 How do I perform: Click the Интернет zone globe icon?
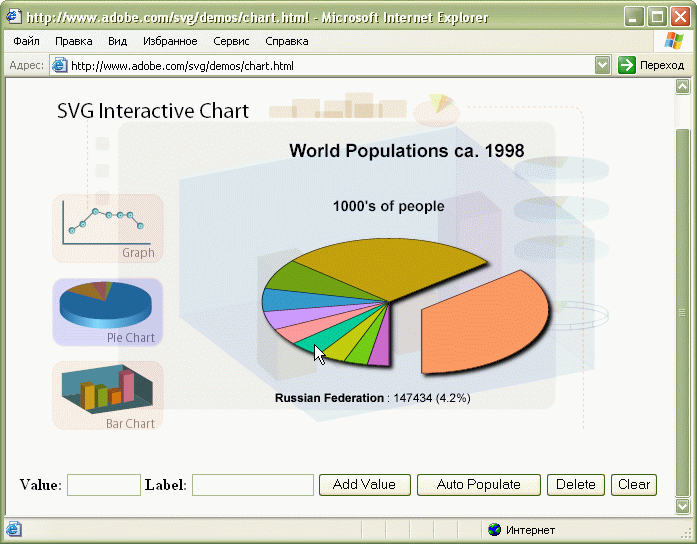tap(494, 530)
